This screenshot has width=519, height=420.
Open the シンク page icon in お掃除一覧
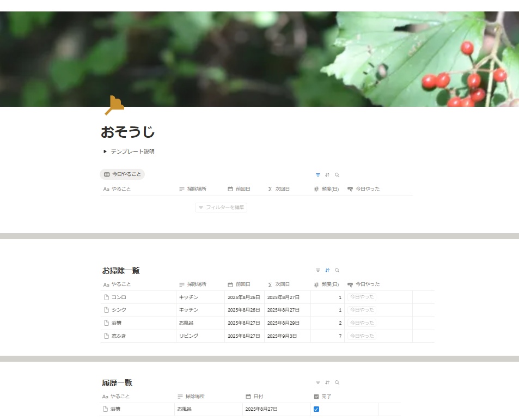coord(106,310)
